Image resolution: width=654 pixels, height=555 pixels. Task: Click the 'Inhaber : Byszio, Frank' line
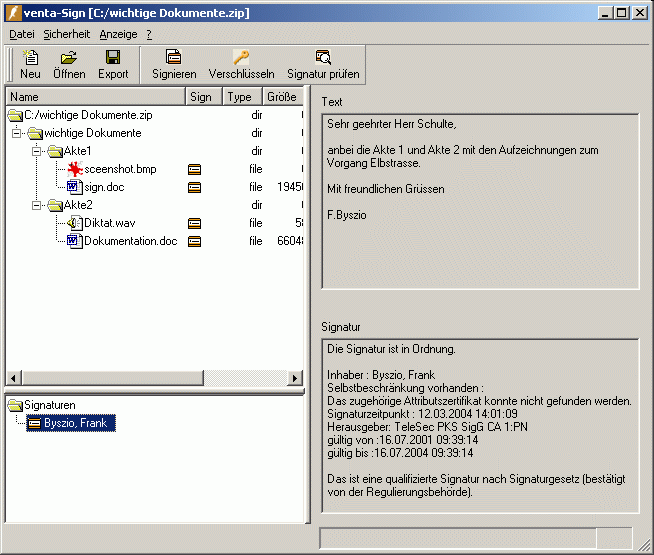pyautogui.click(x=381, y=375)
